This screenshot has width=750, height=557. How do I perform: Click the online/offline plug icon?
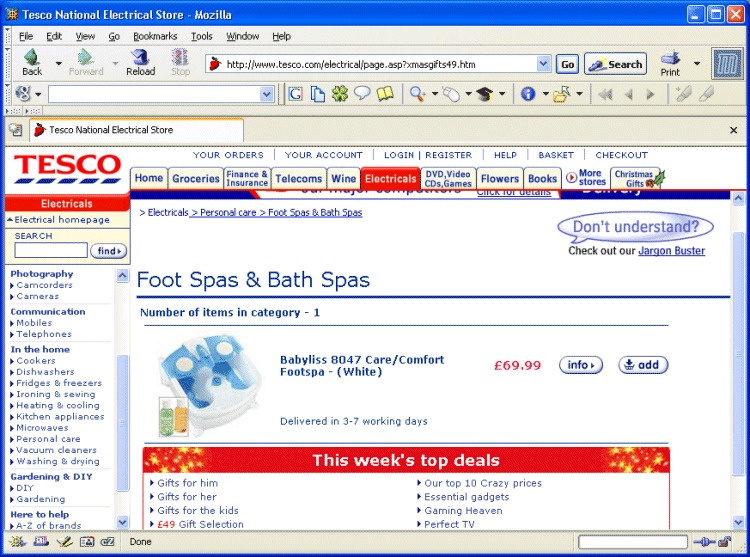point(704,542)
